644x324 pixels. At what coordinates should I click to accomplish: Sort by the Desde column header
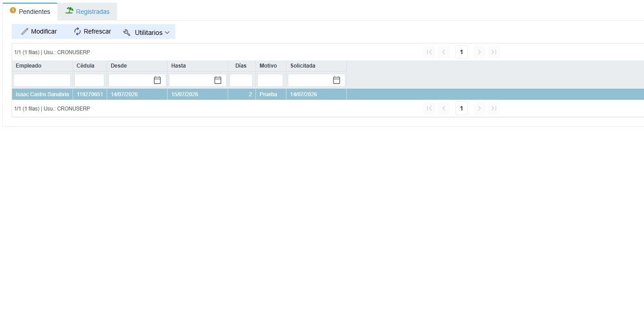coord(137,66)
